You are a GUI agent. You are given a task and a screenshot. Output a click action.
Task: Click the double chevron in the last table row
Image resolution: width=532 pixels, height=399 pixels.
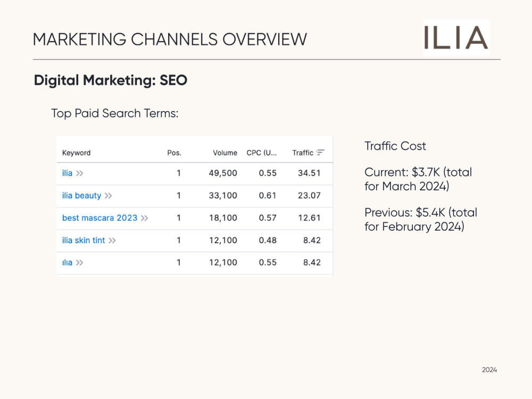click(x=79, y=263)
